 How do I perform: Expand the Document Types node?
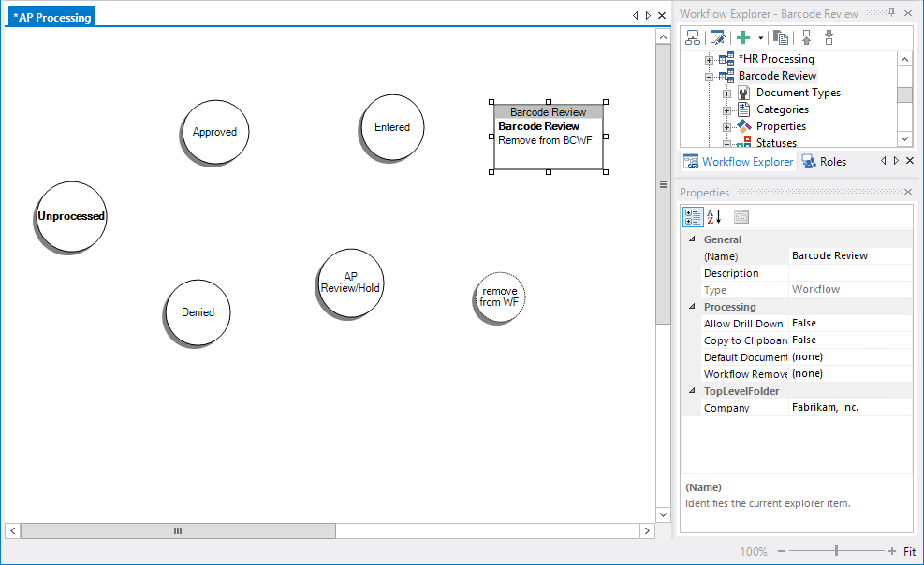coord(726,94)
